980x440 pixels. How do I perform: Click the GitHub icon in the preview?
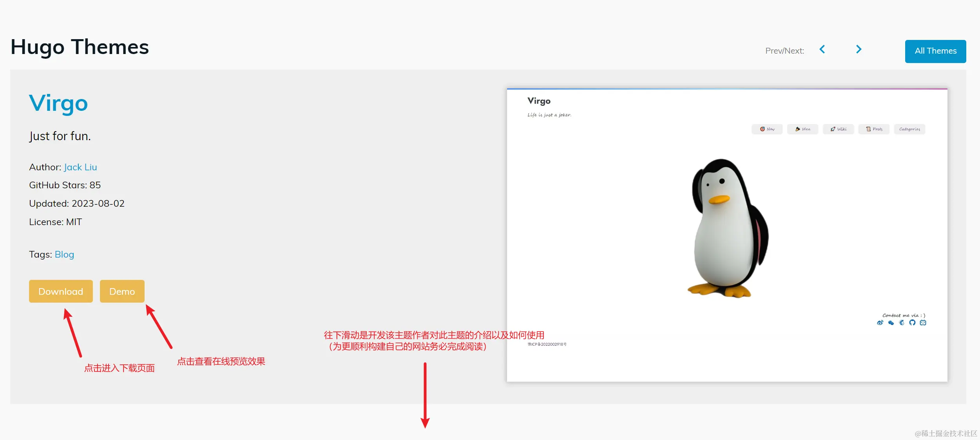pos(912,323)
